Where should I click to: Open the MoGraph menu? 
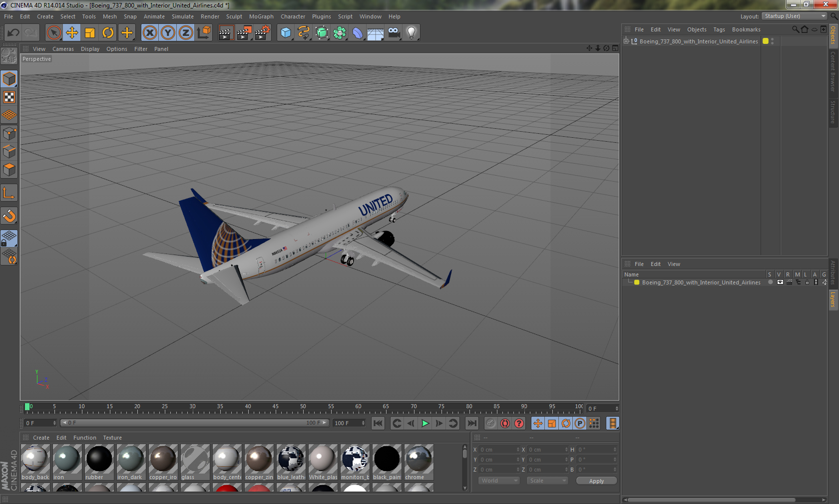[261, 16]
